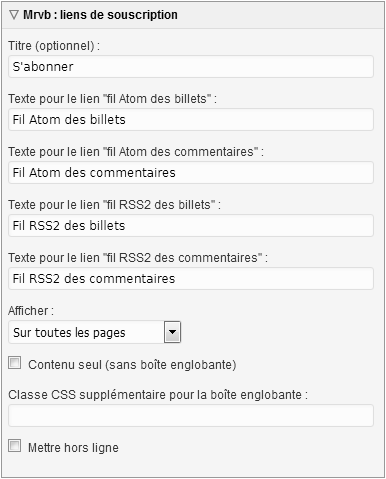Tick the 'Mettre hors ligne' checkbox

(x=15, y=446)
